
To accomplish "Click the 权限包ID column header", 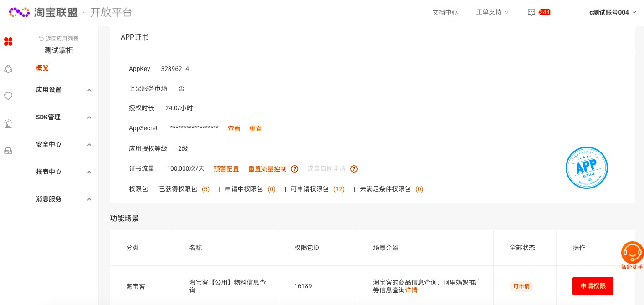I will [x=307, y=248].
